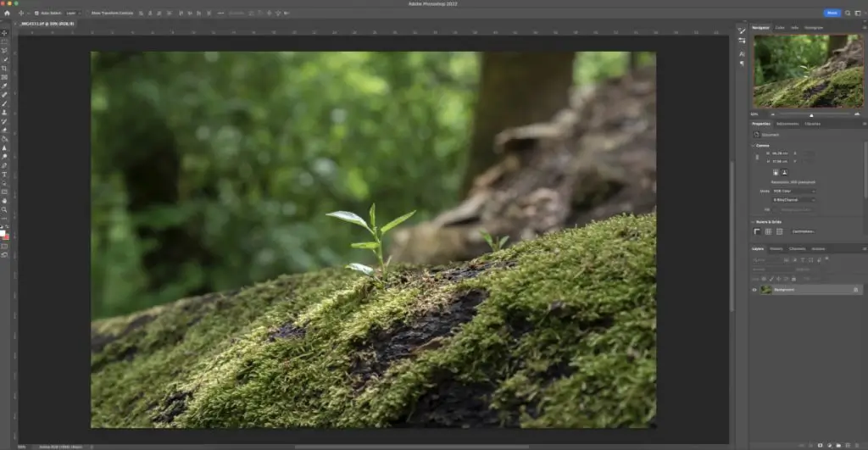Click the search magnifier icon at top right
Viewport: 868px width, 450px height.
pos(847,13)
